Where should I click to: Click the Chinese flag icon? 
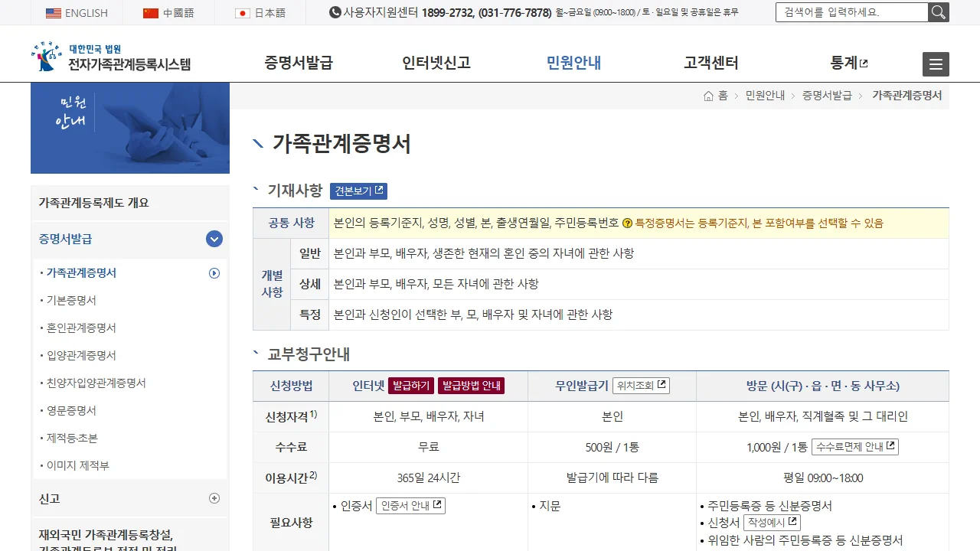[x=151, y=13]
